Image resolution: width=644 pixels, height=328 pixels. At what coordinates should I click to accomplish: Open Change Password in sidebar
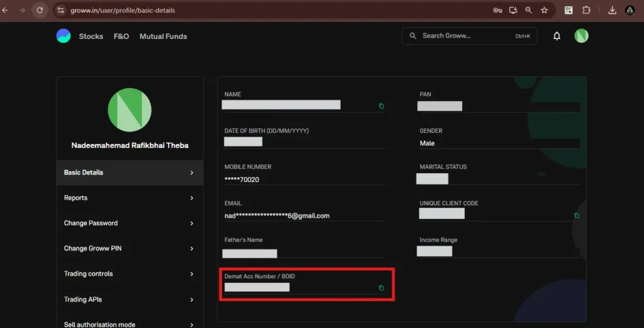(x=130, y=223)
